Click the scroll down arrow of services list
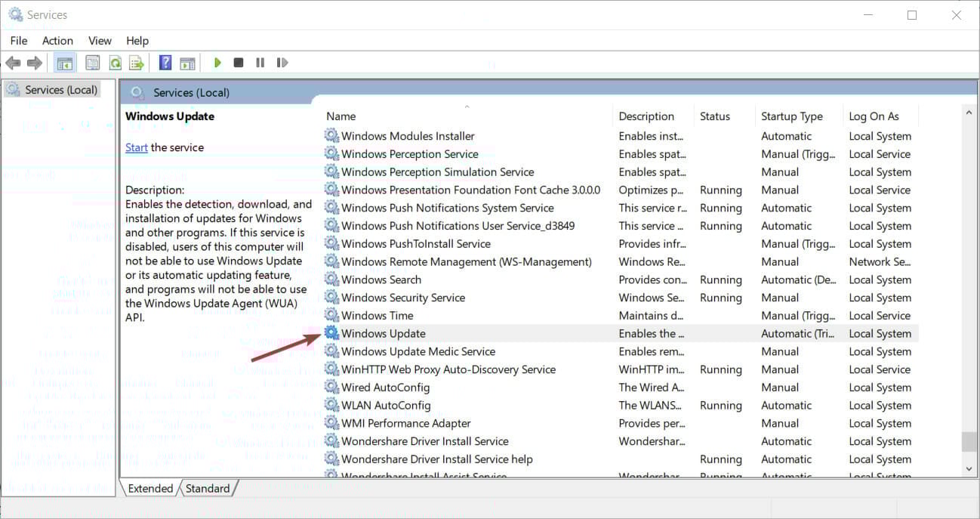The image size is (980, 519). click(x=969, y=469)
